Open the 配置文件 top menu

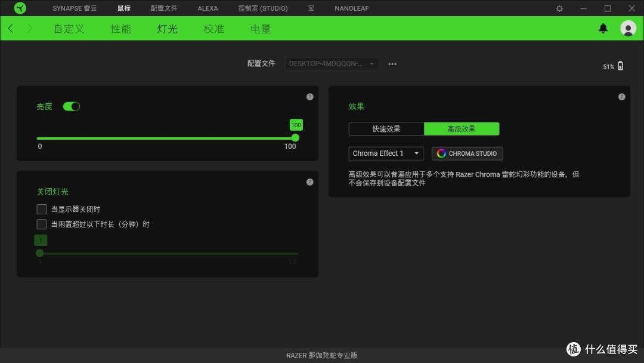coord(164,8)
